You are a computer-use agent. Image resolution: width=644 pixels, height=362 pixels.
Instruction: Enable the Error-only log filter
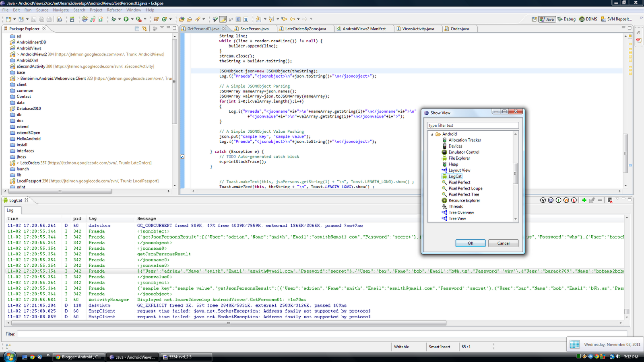click(x=574, y=200)
